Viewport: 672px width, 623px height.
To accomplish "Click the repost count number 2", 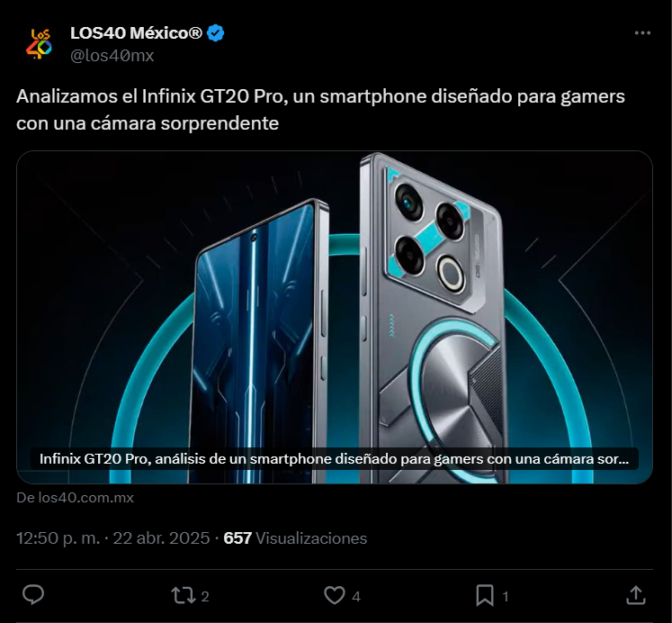I will [205, 596].
